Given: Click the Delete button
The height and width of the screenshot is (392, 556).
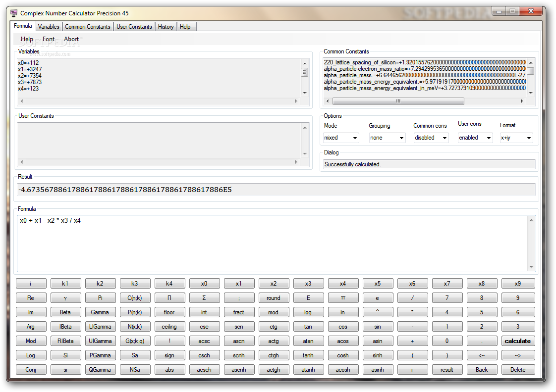Looking at the screenshot, I should [x=518, y=370].
